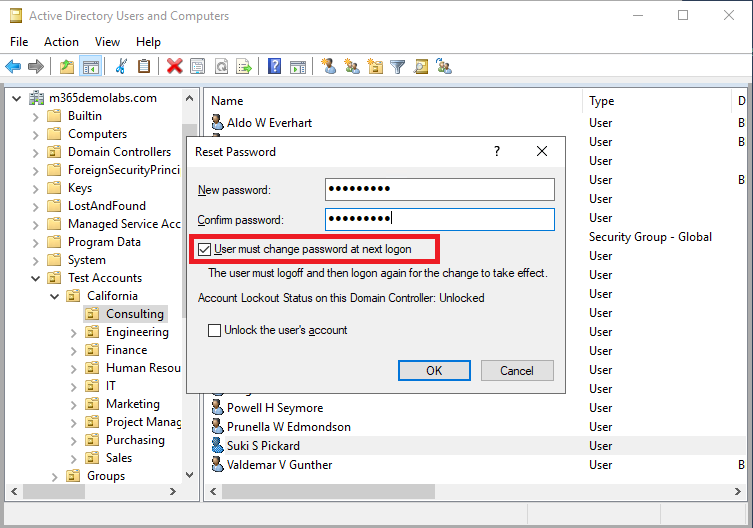Click the Up one level folder icon
753x528 pixels.
point(66,67)
